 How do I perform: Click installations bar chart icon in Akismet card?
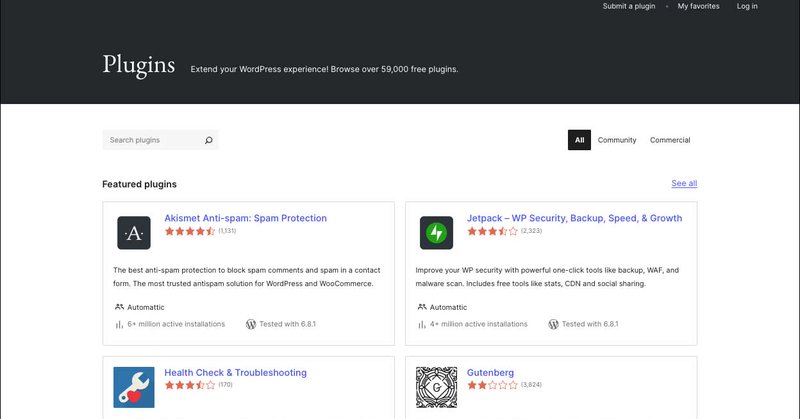click(119, 324)
